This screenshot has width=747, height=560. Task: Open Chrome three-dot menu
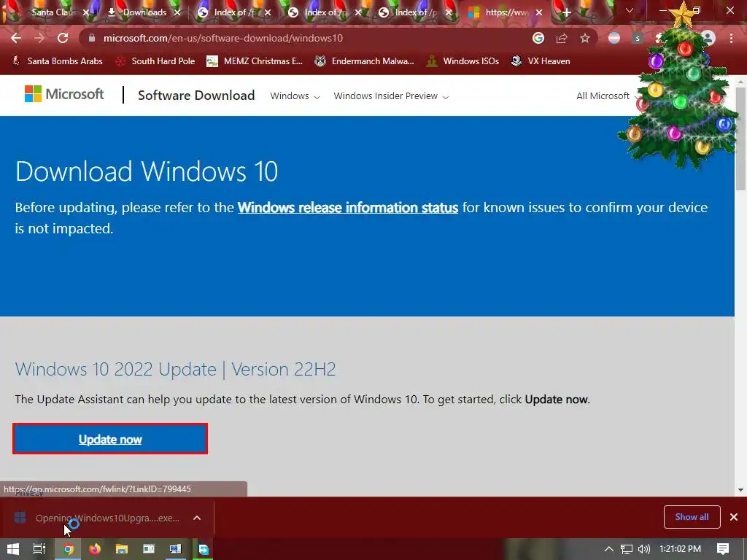[x=731, y=38]
